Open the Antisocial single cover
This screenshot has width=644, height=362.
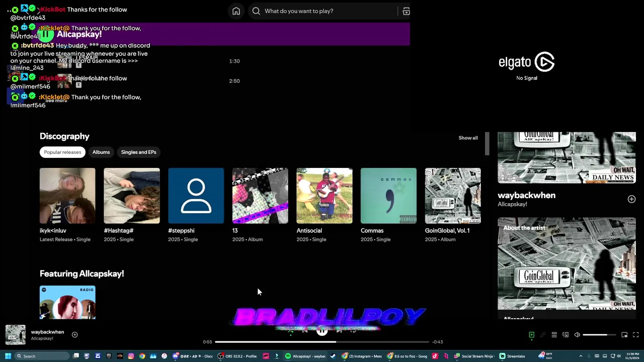click(325, 196)
